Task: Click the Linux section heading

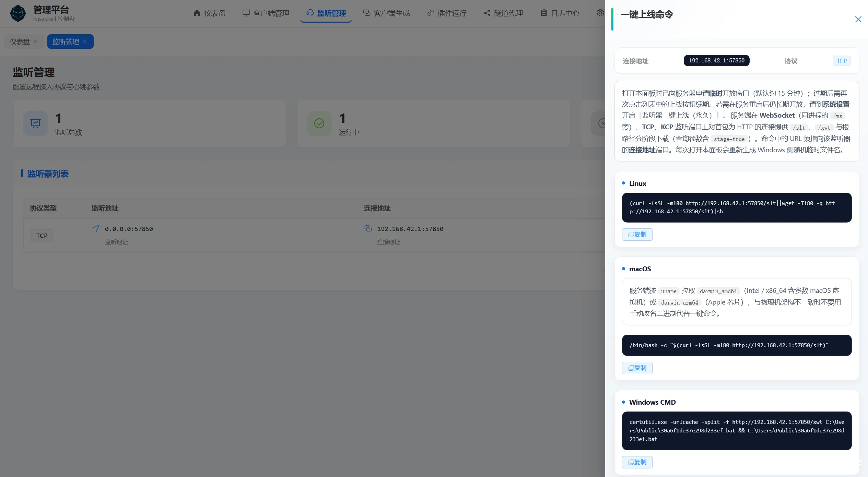Action: point(637,183)
